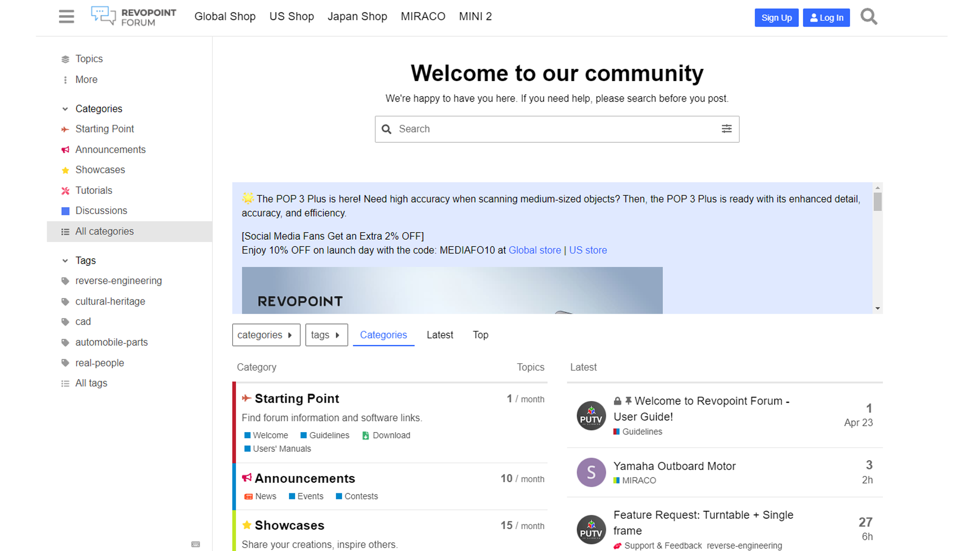
Task: Click the banner scrollbar down arrow
Action: 877,308
